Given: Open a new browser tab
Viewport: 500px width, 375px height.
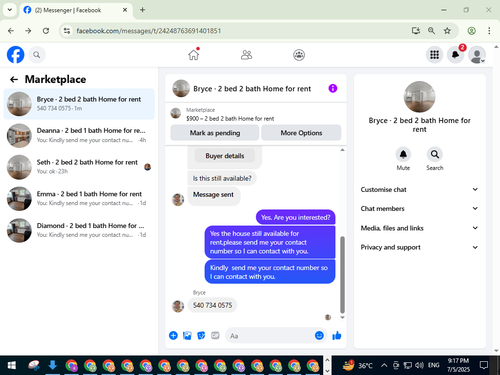Looking at the screenshot, I should [x=142, y=10].
